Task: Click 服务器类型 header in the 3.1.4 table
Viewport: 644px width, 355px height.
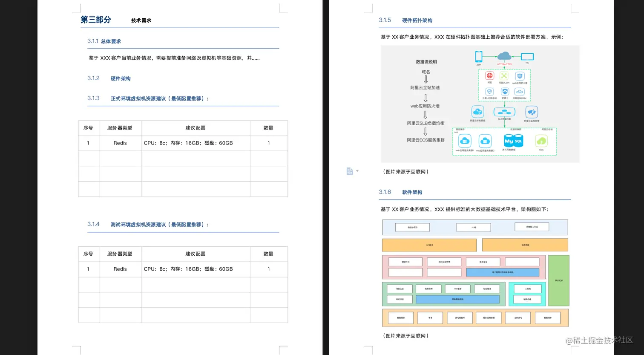Action: click(x=120, y=254)
